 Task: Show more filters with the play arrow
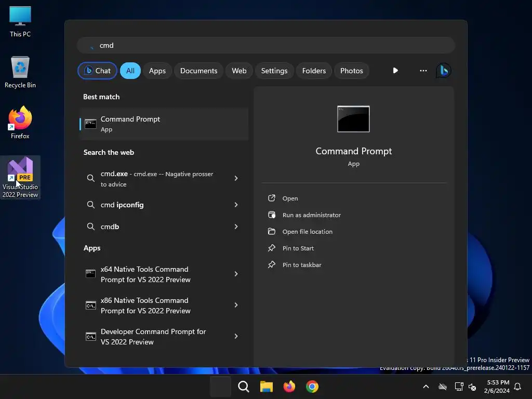click(x=395, y=71)
